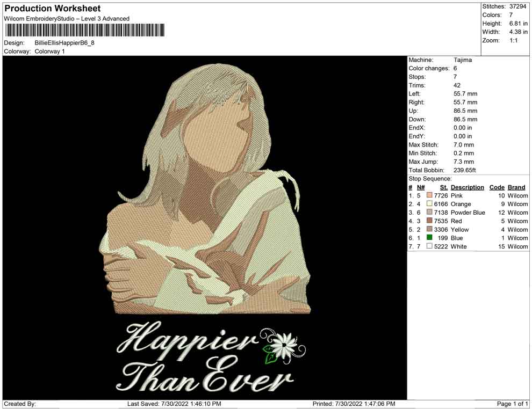Click the 'Brand' column header
Screen dimensions: 532x409
coord(516,187)
